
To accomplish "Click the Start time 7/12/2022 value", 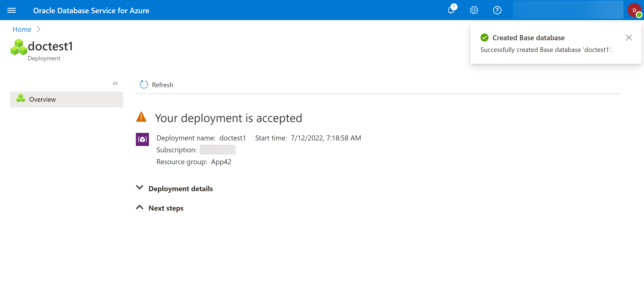I will point(326,138).
